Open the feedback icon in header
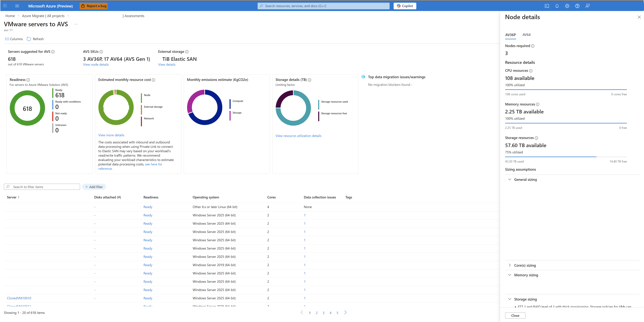This screenshot has width=644, height=322. (587, 6)
